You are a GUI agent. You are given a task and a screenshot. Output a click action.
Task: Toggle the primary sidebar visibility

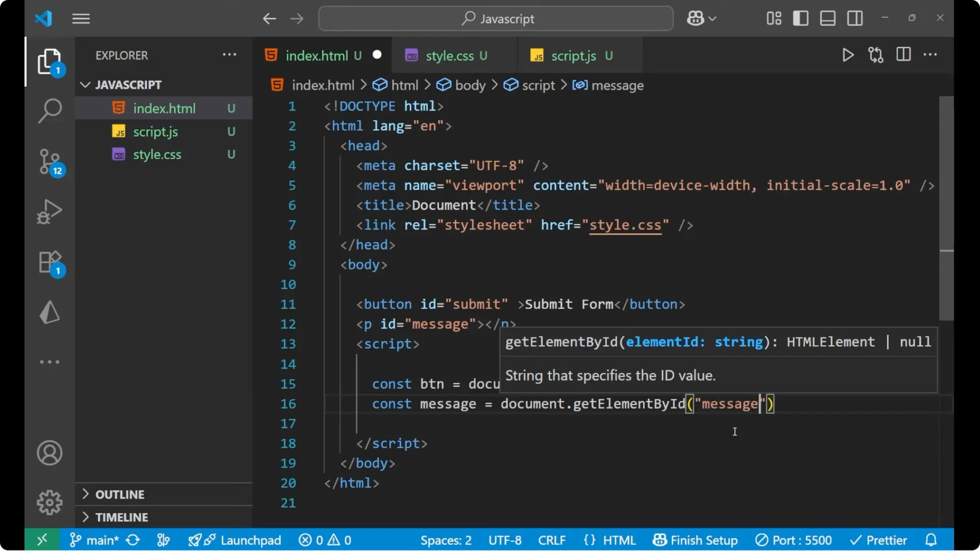[x=800, y=18]
